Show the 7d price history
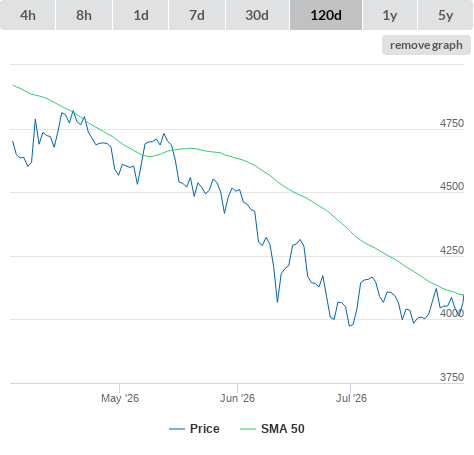Screen dimensions: 474x455 tap(197, 15)
